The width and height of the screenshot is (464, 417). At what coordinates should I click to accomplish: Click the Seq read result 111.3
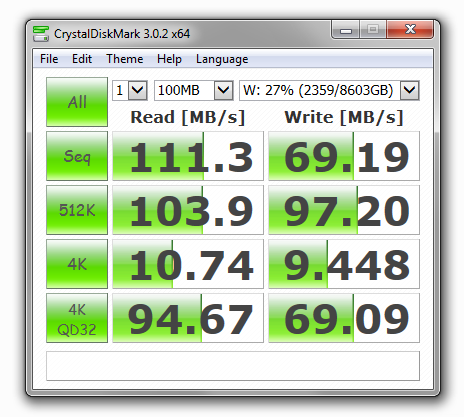(x=188, y=156)
